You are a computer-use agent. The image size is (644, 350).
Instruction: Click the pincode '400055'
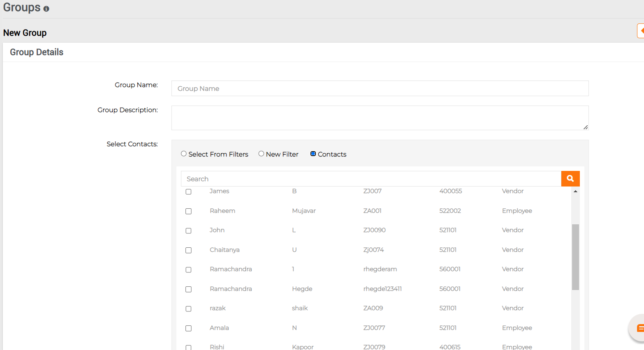point(451,191)
